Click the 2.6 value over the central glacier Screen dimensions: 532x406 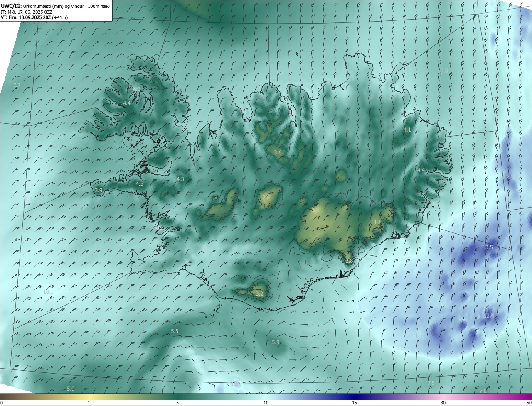click(x=266, y=197)
